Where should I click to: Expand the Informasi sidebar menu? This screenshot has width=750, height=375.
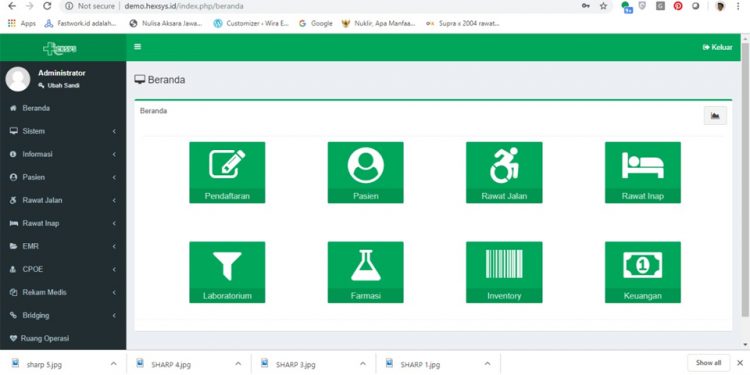63,154
